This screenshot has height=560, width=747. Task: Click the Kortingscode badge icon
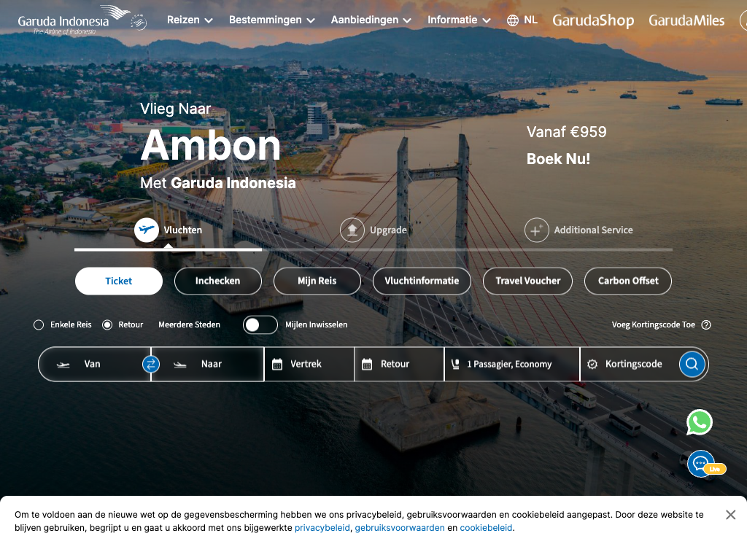click(592, 365)
